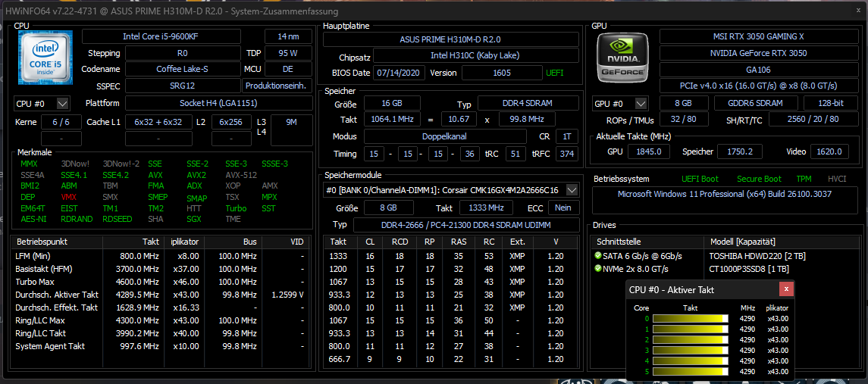
Task: Click the Betriebspunkt column header
Action: [57, 242]
